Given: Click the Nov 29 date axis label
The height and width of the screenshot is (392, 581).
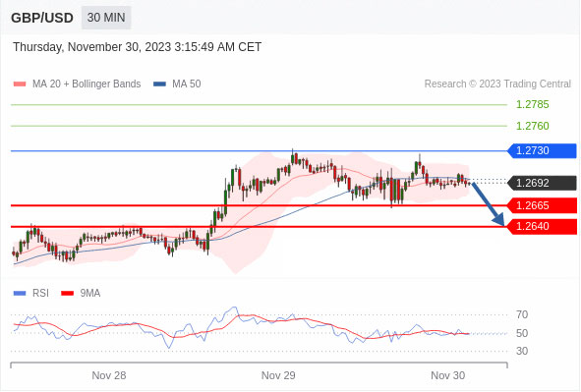Looking at the screenshot, I should tap(278, 375).
